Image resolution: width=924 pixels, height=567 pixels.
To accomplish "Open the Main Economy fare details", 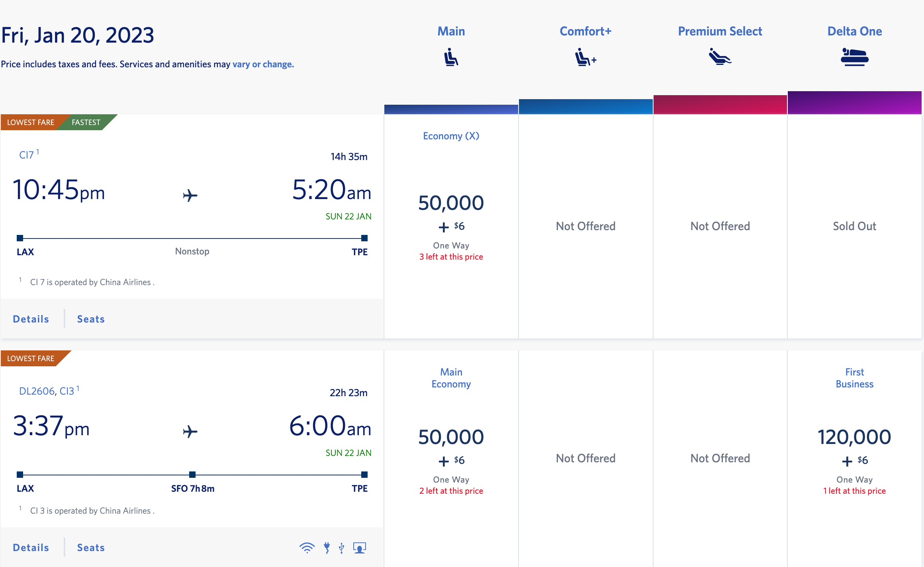I will click(x=451, y=378).
